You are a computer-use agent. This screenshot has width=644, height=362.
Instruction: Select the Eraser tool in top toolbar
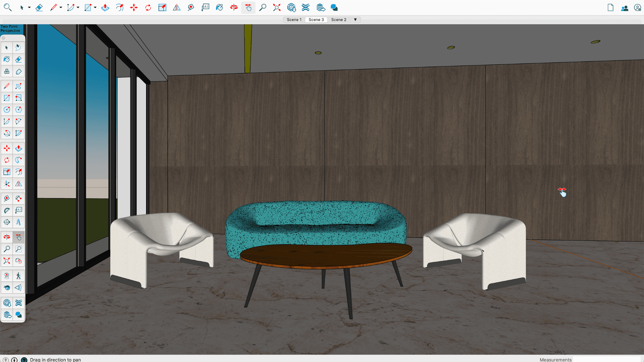(39, 7)
